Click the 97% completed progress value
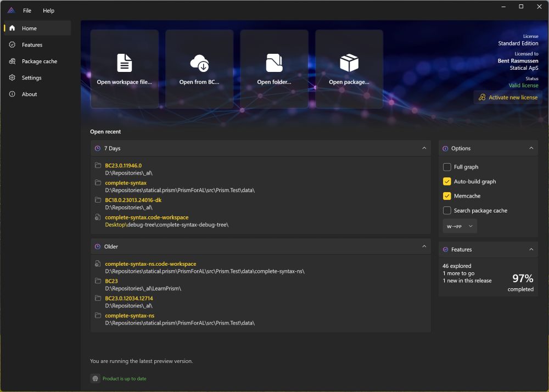The image size is (549, 392). (523, 278)
